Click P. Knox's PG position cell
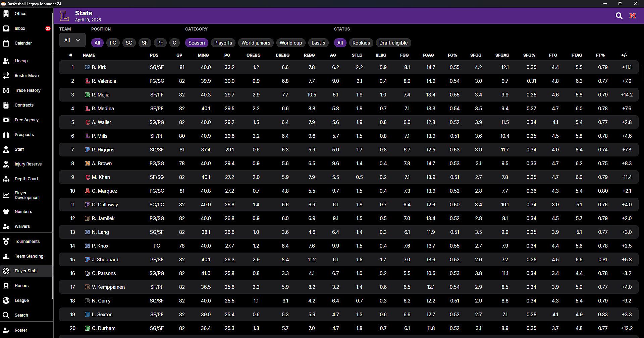The width and height of the screenshot is (644, 338). pyautogui.click(x=157, y=246)
